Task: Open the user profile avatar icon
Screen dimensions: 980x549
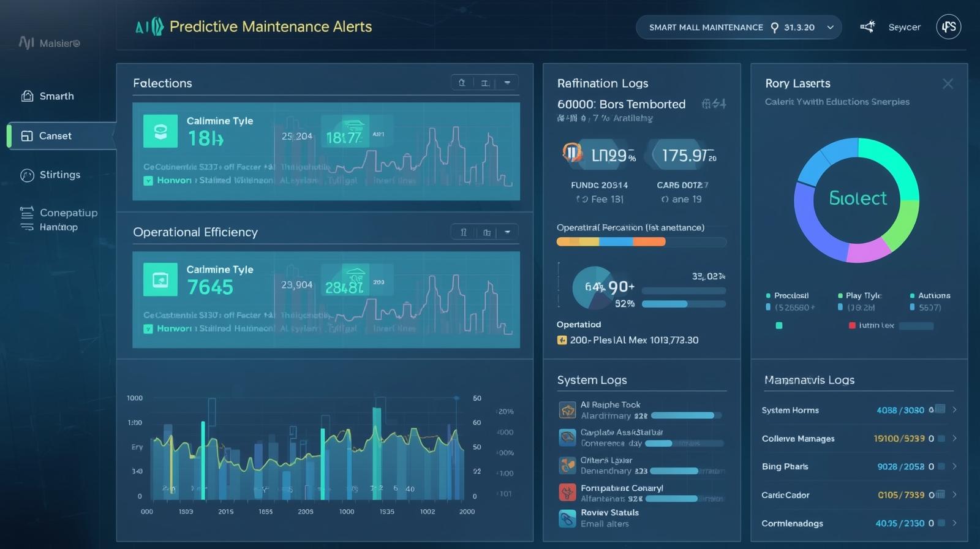Action: click(948, 27)
